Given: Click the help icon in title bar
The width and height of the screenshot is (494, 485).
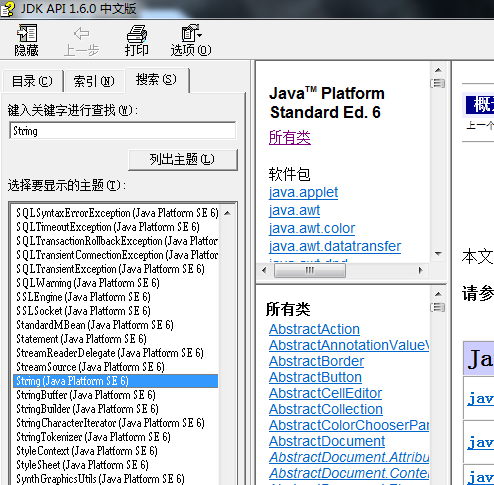Looking at the screenshot, I should pyautogui.click(x=7, y=9).
